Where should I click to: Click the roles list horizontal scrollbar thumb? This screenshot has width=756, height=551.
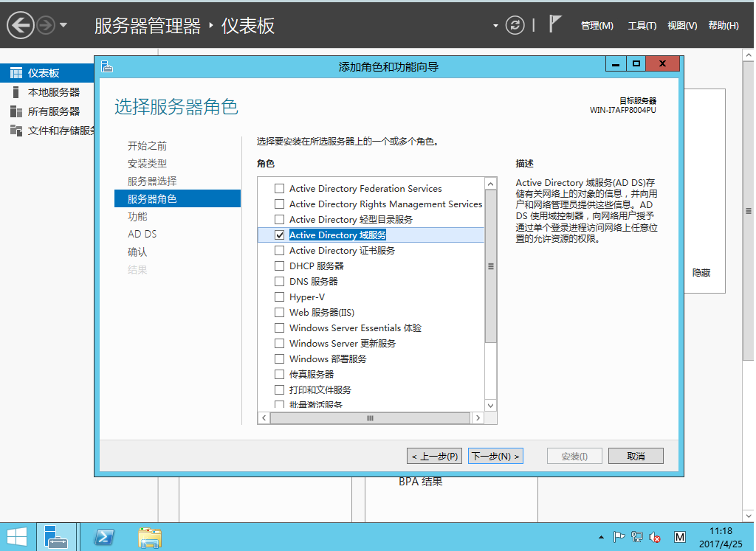pyautogui.click(x=370, y=418)
